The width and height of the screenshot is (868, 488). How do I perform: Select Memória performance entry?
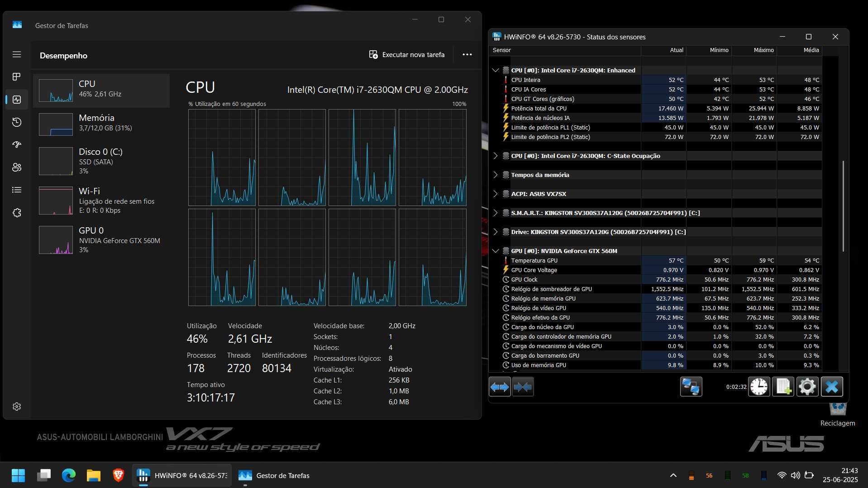101,124
